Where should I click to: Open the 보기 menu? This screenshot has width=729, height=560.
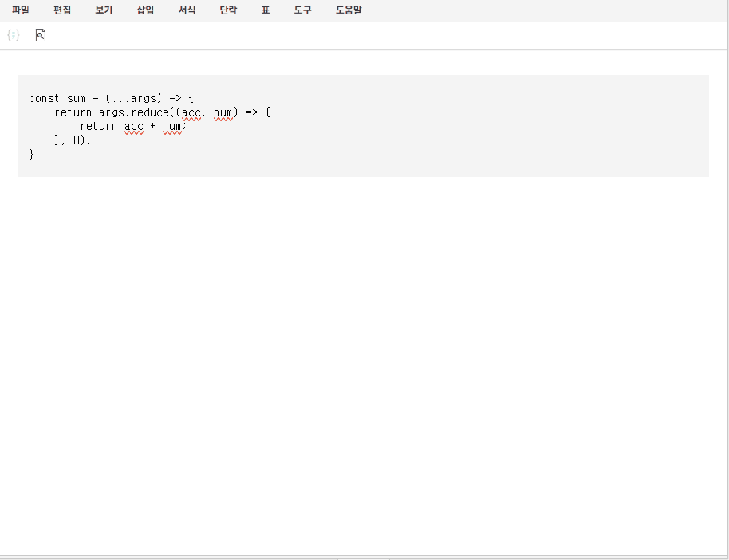pyautogui.click(x=104, y=10)
